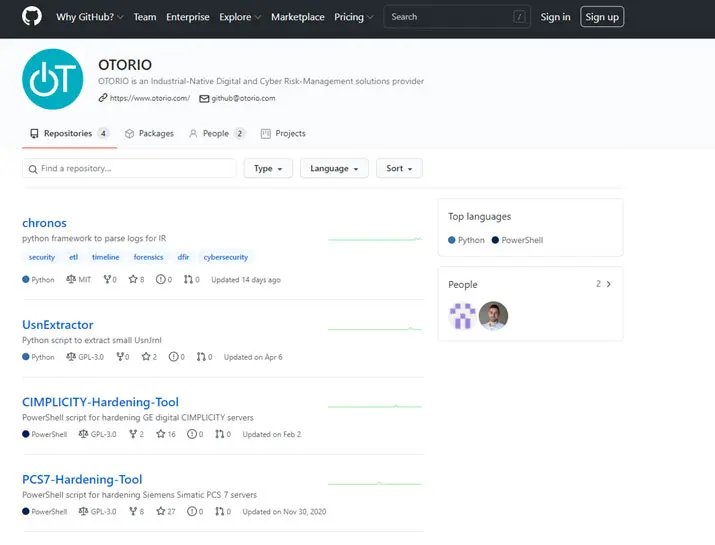
Task: Switch to the Packages tab
Action: click(149, 133)
